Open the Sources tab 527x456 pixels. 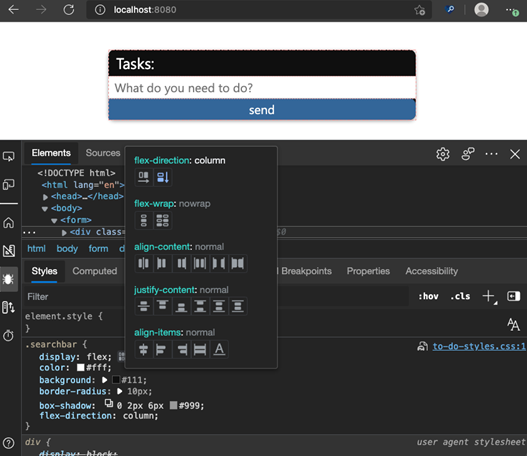pos(103,153)
